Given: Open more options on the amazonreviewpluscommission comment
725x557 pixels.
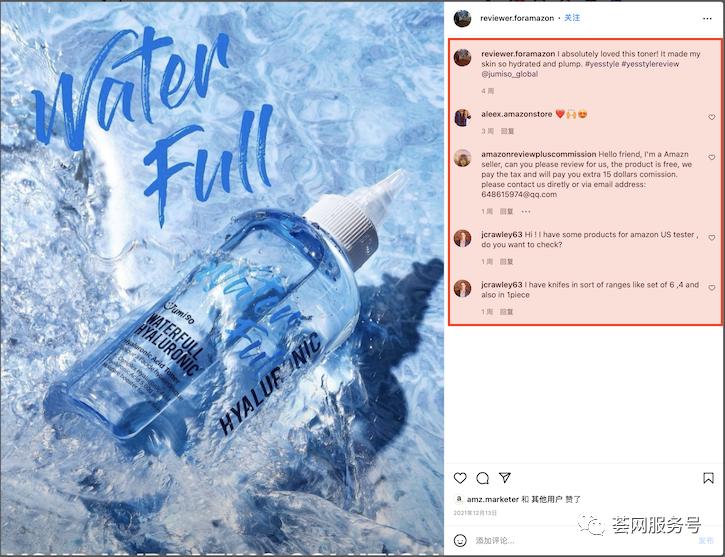Looking at the screenshot, I should tap(526, 211).
